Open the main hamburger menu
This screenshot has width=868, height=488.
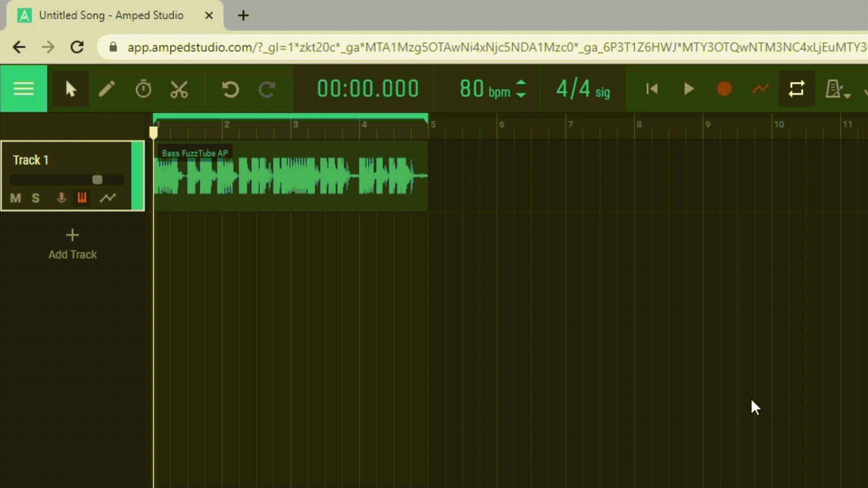pos(24,89)
